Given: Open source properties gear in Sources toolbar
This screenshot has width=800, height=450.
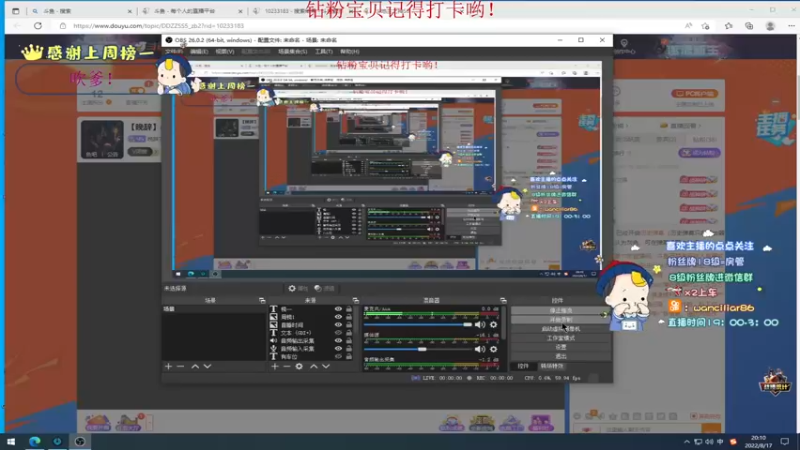Looking at the screenshot, I should pos(299,366).
